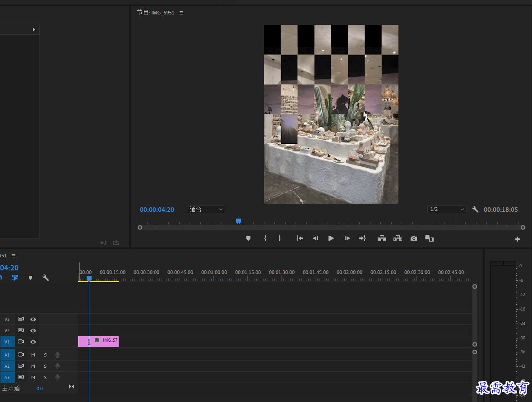The width and height of the screenshot is (532, 402).
Task: Toggle sync lock for V1 track
Action: coord(21,341)
